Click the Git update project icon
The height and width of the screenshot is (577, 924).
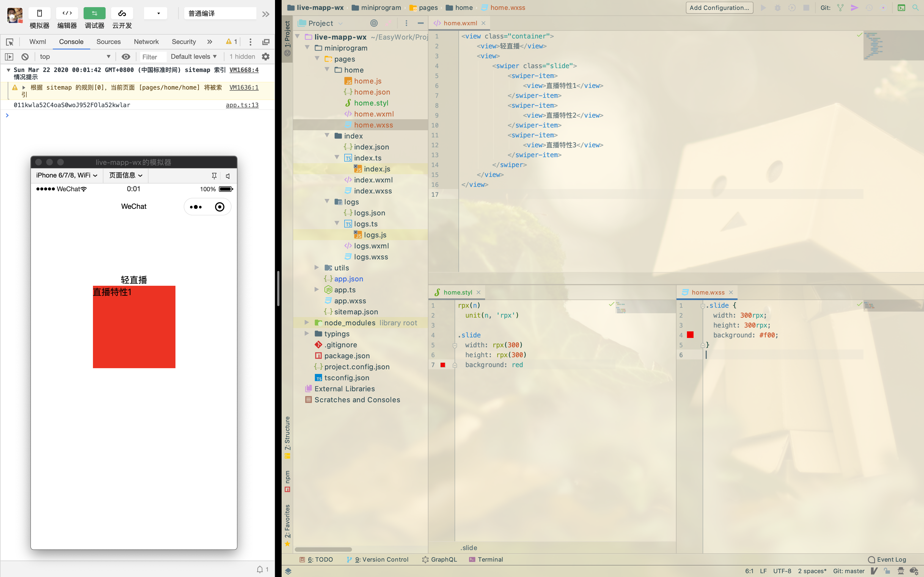(840, 8)
